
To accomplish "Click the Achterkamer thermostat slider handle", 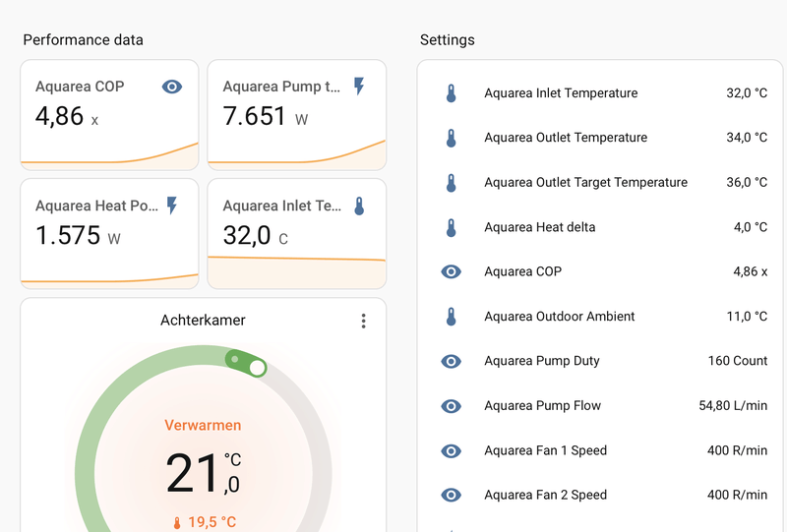I will pyautogui.click(x=257, y=368).
